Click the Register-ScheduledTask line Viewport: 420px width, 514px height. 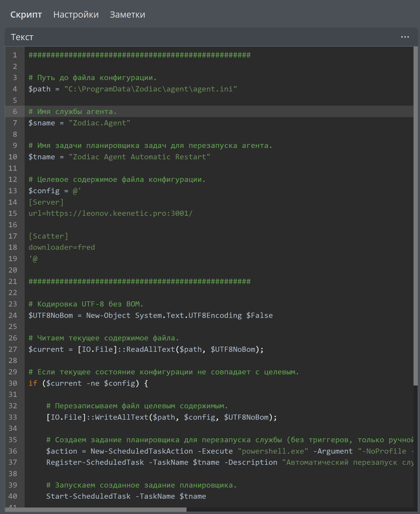point(230,462)
